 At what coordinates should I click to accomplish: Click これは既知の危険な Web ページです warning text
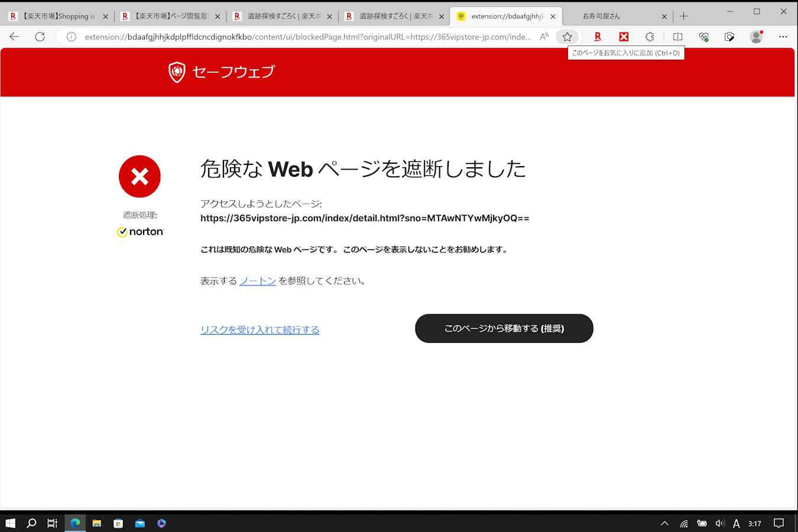pyautogui.click(x=355, y=249)
